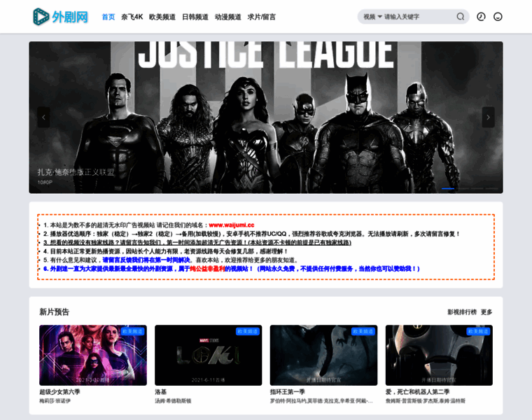Open the watch history clock icon
532x420 pixels.
click(481, 17)
